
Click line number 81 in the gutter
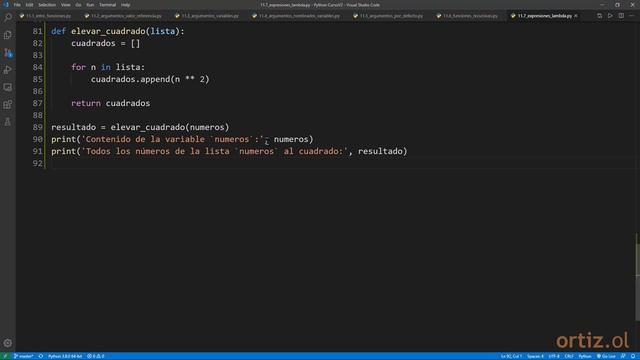pyautogui.click(x=38, y=31)
